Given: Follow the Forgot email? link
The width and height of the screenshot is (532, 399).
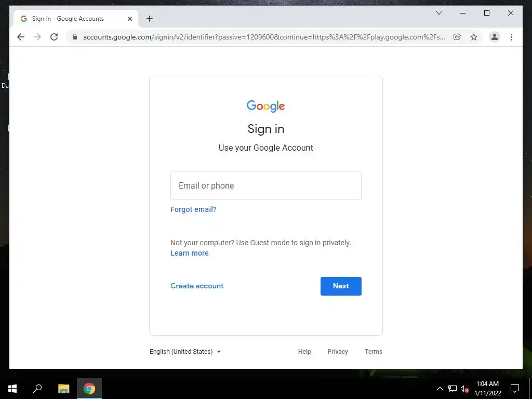Looking at the screenshot, I should click(193, 209).
